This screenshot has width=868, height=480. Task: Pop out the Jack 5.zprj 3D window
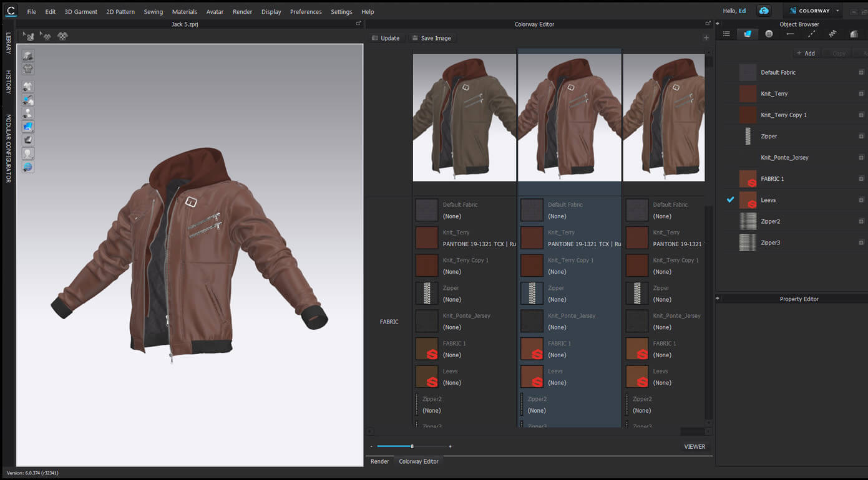coord(358,24)
